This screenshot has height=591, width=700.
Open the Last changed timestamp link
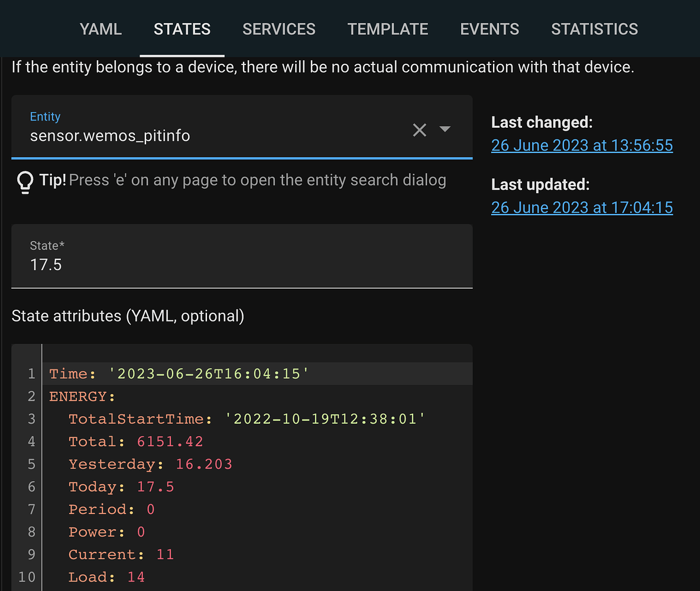(582, 145)
